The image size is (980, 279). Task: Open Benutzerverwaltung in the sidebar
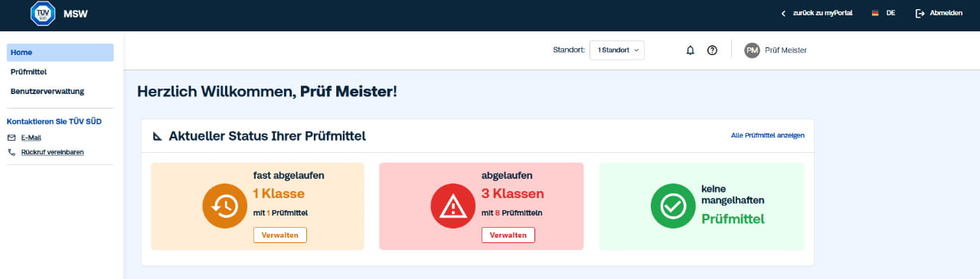(x=47, y=91)
